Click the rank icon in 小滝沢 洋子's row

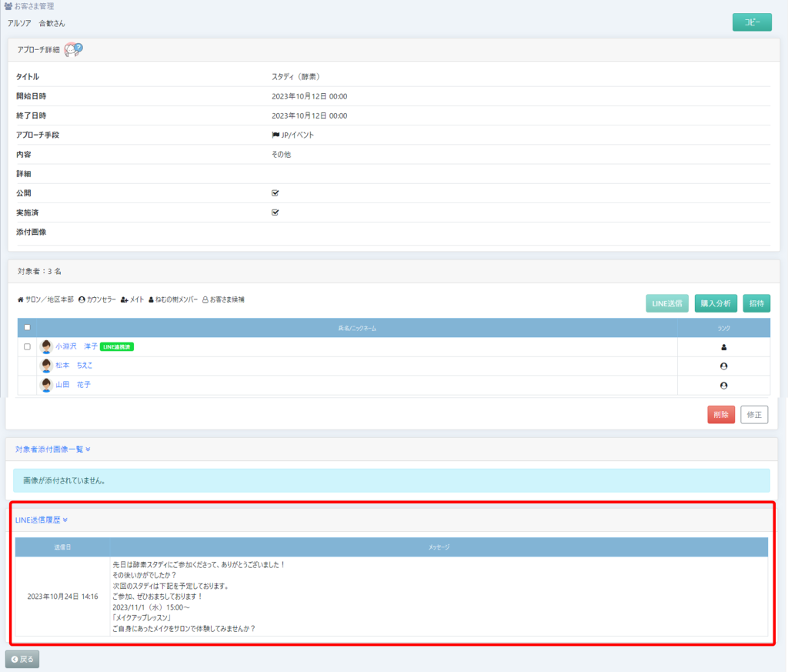click(x=723, y=347)
